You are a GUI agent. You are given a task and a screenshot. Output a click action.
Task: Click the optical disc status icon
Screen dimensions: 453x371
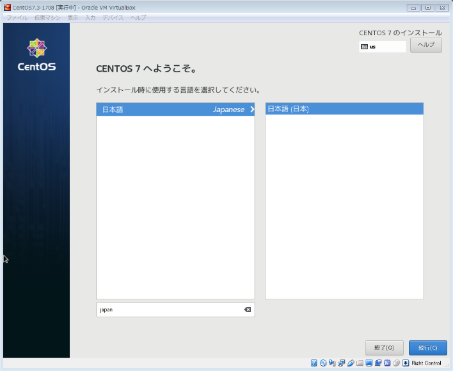323,363
